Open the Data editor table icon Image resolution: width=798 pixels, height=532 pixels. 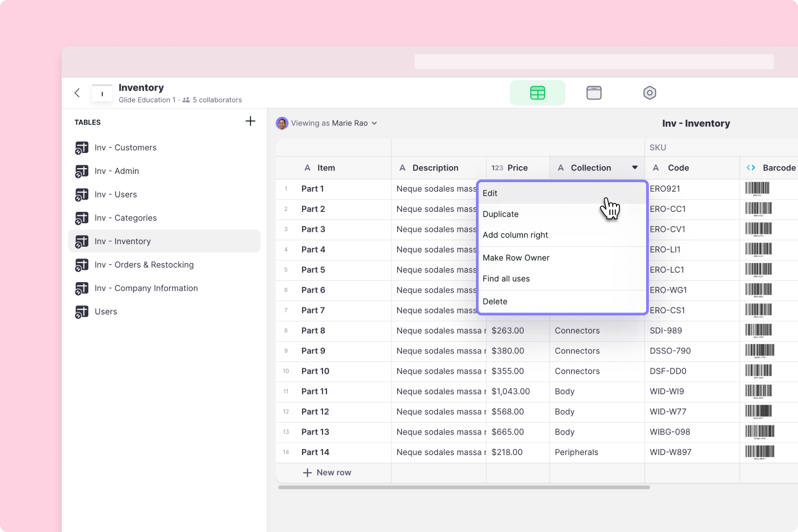pos(537,93)
